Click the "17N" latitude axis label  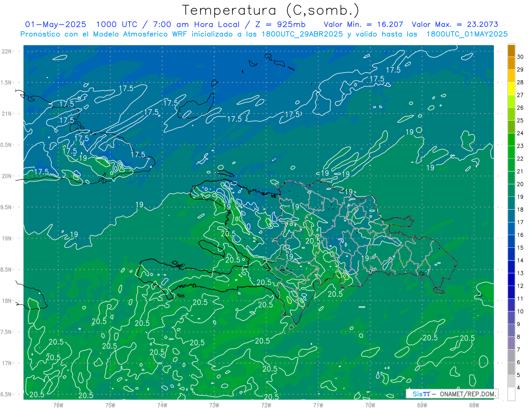(6, 363)
